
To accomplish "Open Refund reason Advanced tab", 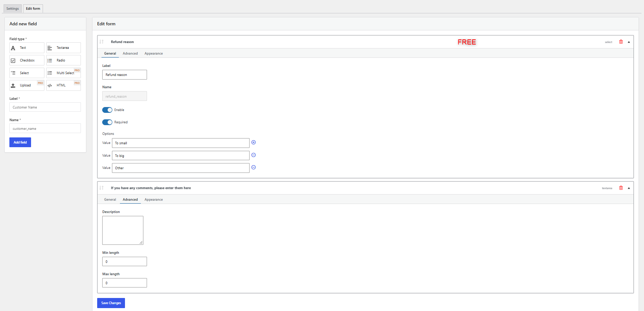I will click(x=130, y=54).
